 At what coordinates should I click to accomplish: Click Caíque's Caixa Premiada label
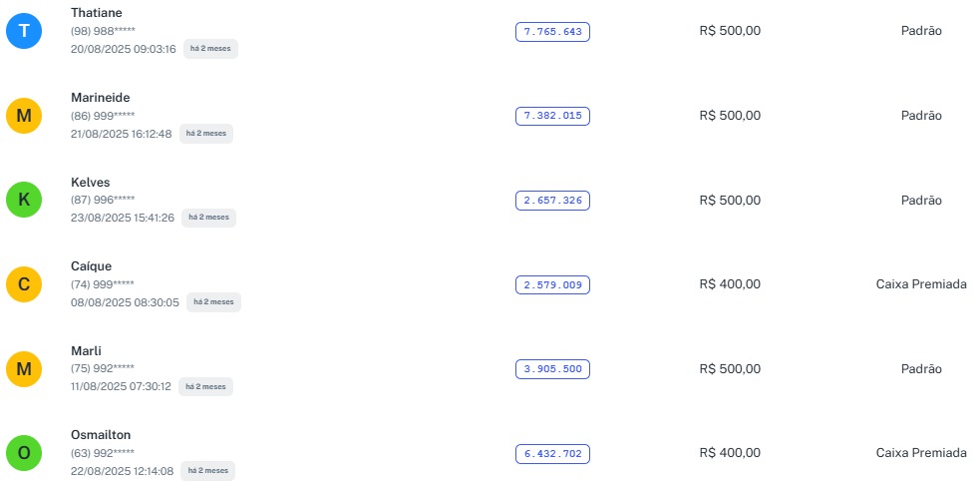point(921,284)
